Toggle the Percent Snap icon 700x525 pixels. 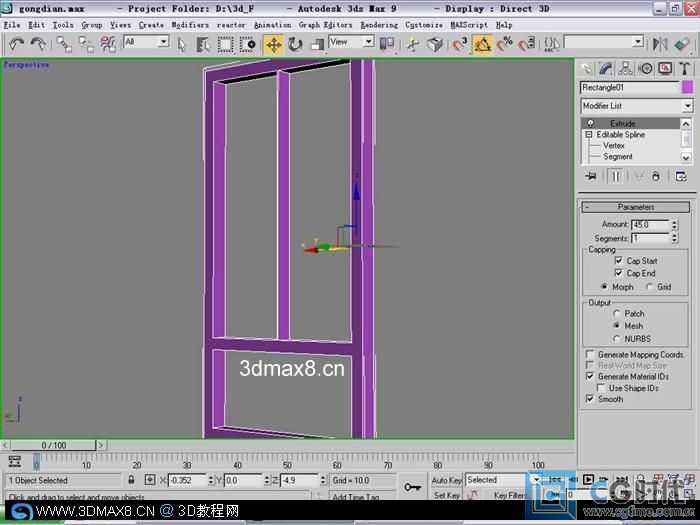pyautogui.click(x=504, y=44)
